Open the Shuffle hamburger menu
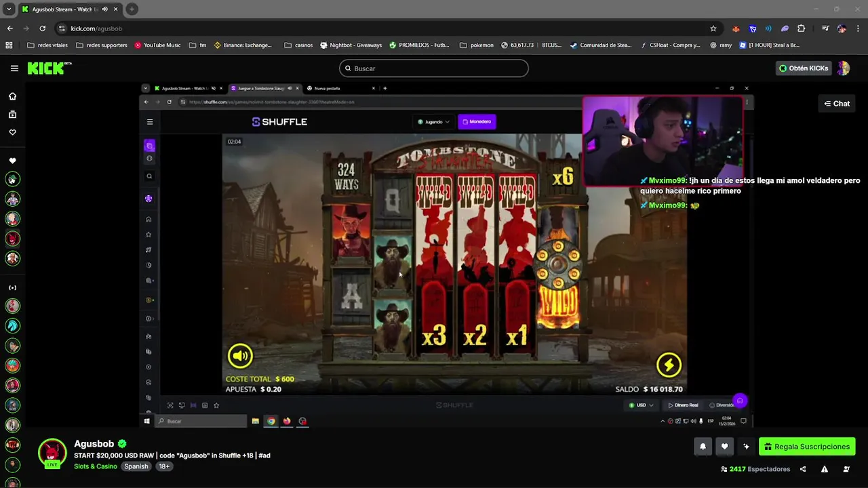This screenshot has width=868, height=488. (x=150, y=122)
